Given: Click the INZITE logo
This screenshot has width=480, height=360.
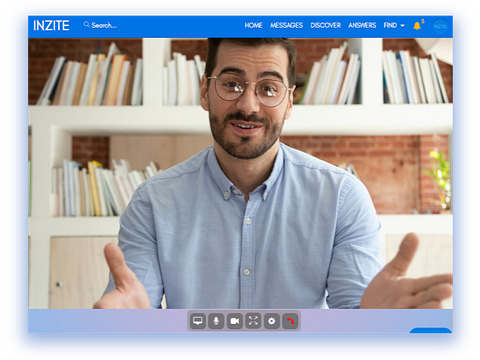Looking at the screenshot, I should [x=51, y=26].
